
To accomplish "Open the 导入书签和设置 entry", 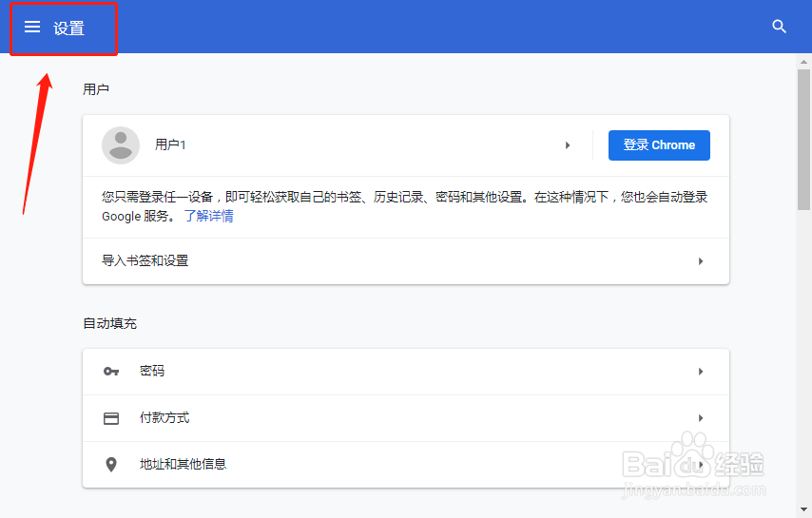I will click(x=406, y=261).
